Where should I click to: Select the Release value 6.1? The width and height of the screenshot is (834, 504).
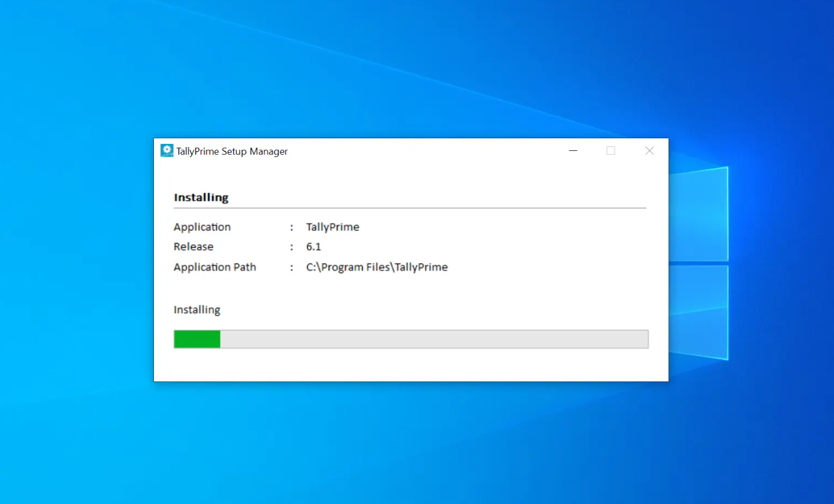click(314, 246)
